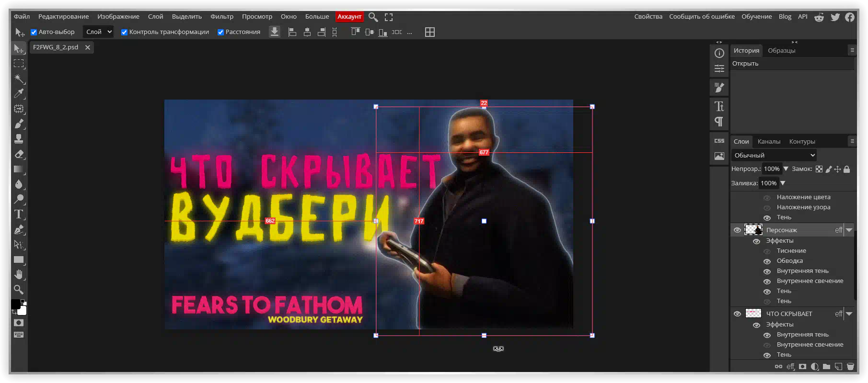Show more align options via ellipsis
868x383 pixels.
(409, 33)
